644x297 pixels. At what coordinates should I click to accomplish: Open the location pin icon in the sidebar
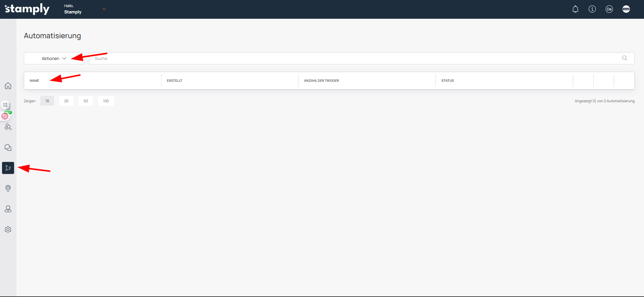(x=8, y=188)
